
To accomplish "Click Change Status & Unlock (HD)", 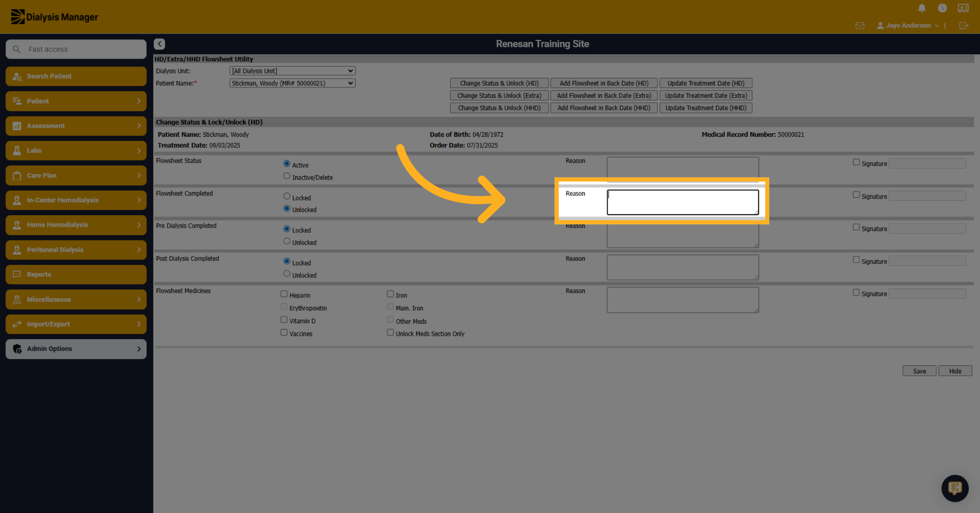I will (499, 83).
